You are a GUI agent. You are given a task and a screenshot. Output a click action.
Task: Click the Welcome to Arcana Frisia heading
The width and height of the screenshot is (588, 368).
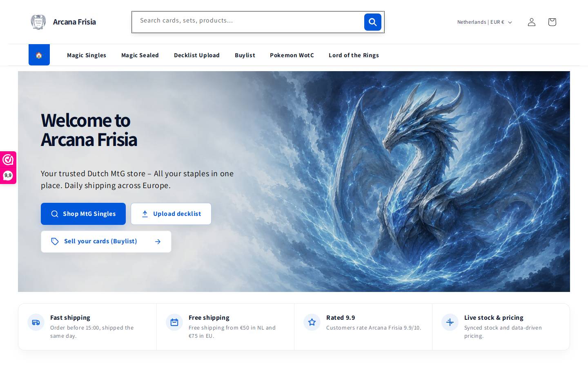(x=89, y=130)
